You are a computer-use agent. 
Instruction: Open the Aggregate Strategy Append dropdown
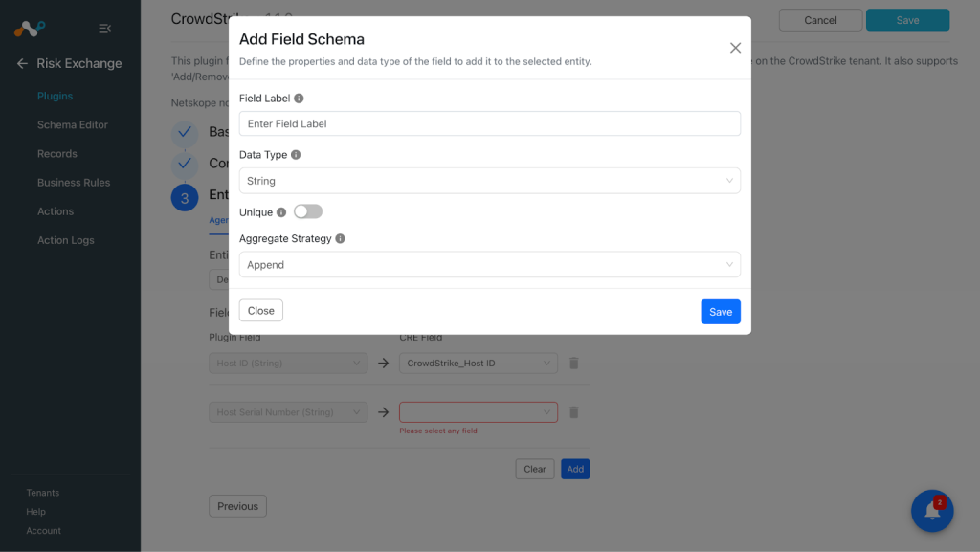pos(489,265)
